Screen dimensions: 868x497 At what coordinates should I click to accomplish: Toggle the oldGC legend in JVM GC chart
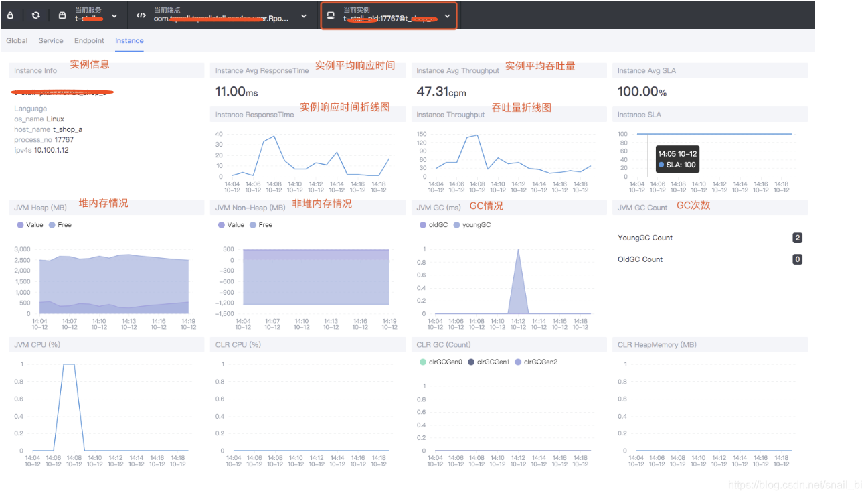point(434,225)
